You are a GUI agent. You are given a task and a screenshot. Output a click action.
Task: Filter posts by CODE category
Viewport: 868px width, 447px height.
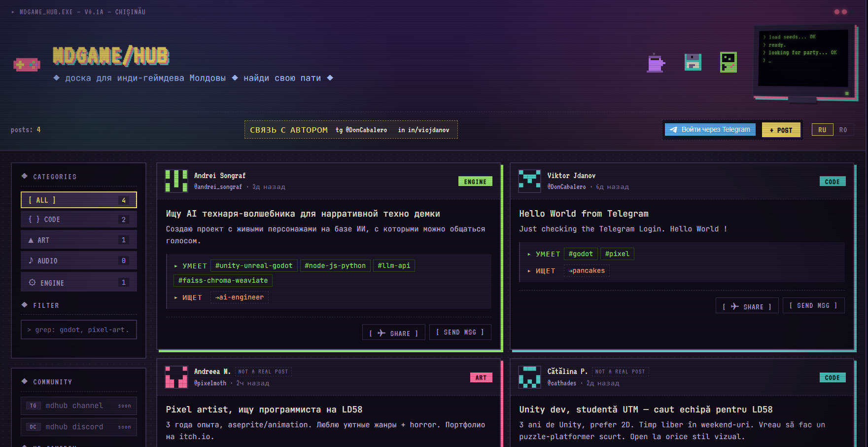(x=78, y=220)
